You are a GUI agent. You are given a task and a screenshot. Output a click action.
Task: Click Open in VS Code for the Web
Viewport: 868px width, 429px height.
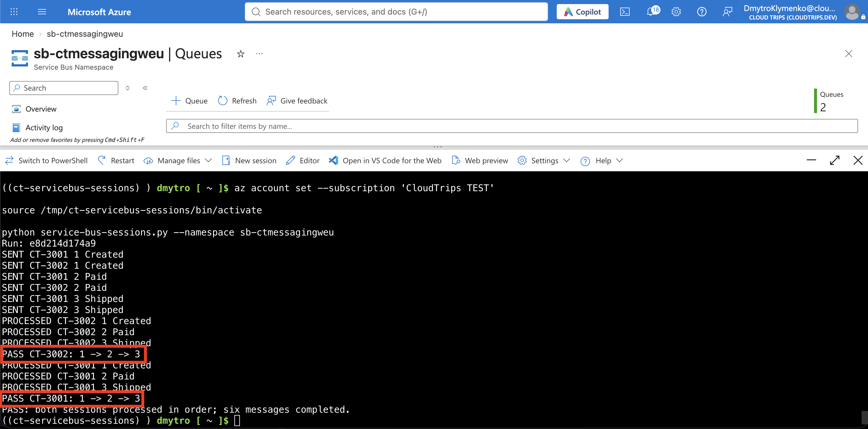(385, 160)
